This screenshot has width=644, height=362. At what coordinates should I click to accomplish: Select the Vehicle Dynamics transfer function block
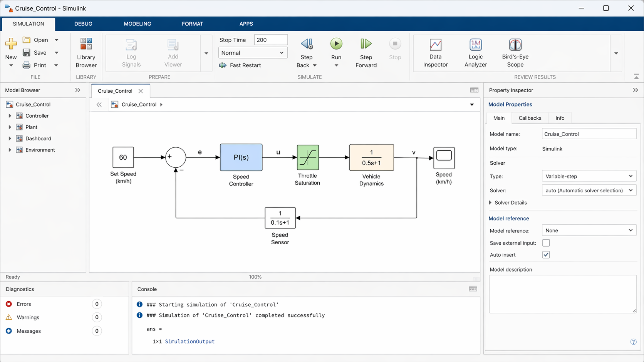[371, 157]
